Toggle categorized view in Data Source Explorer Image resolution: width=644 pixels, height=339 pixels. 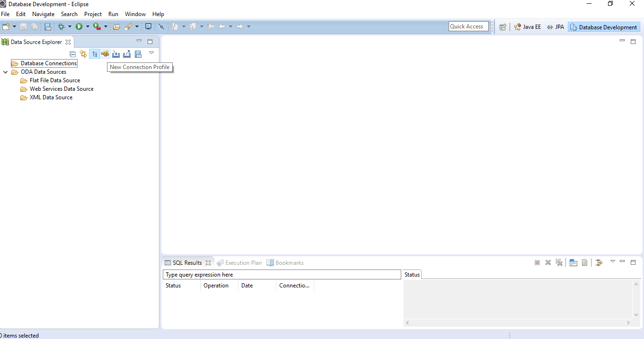coord(94,53)
